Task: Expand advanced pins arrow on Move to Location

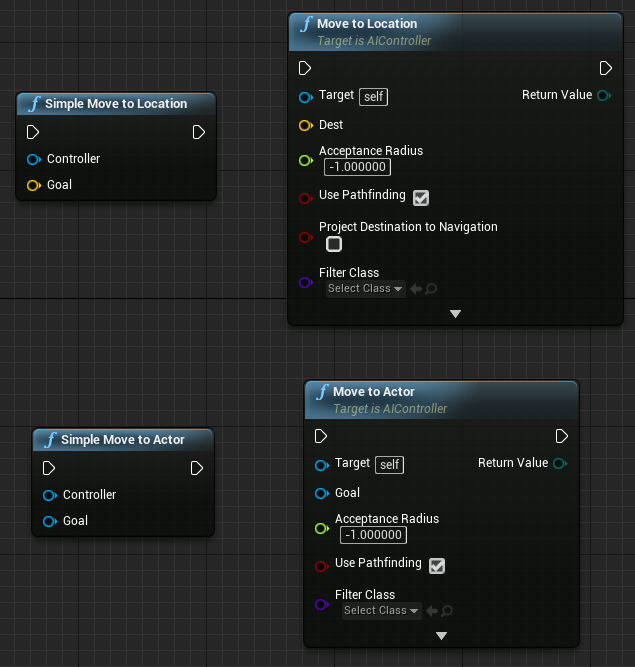Action: (x=455, y=313)
